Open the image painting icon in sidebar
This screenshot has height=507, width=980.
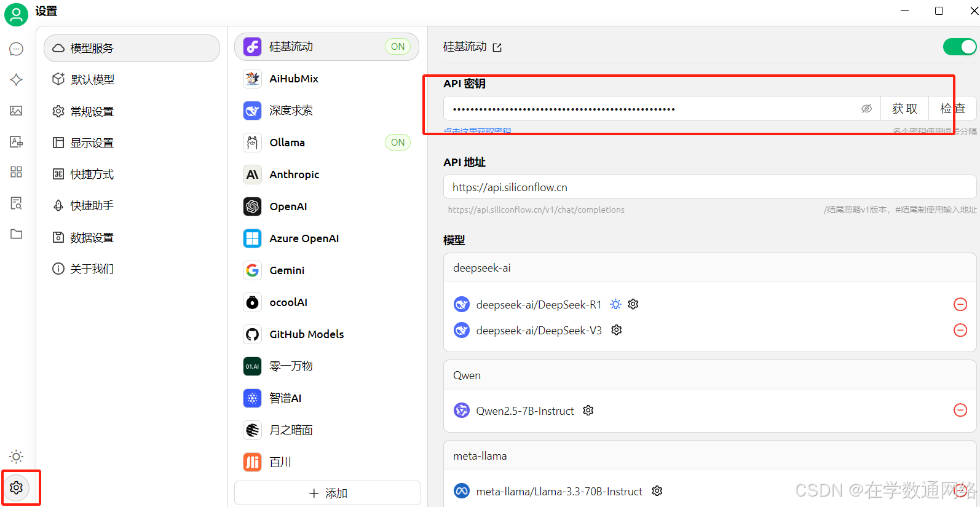tap(17, 111)
